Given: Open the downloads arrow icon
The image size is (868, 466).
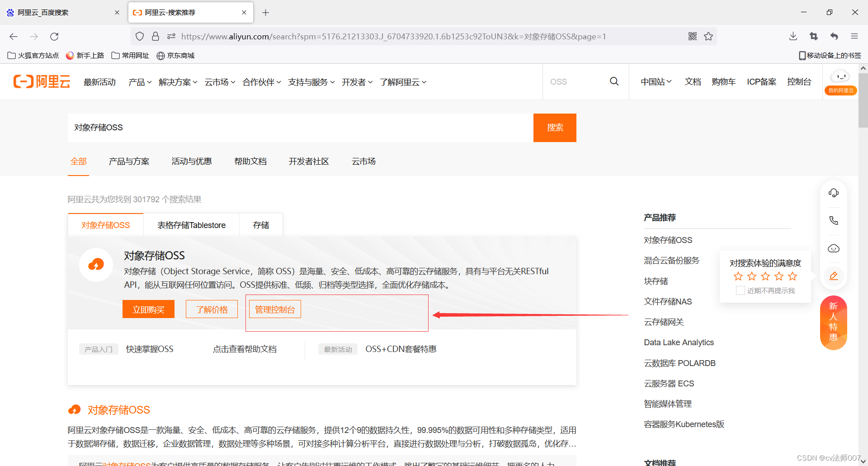Looking at the screenshot, I should [x=793, y=36].
